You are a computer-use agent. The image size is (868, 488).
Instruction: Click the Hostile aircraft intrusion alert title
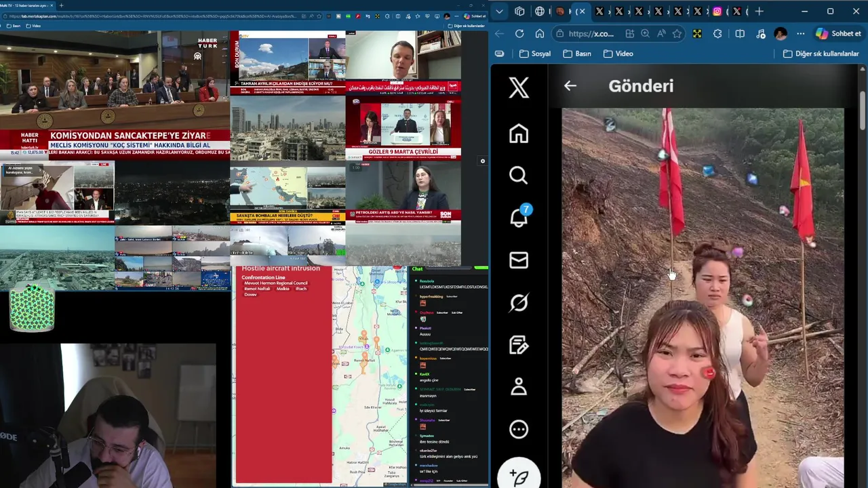pos(281,269)
